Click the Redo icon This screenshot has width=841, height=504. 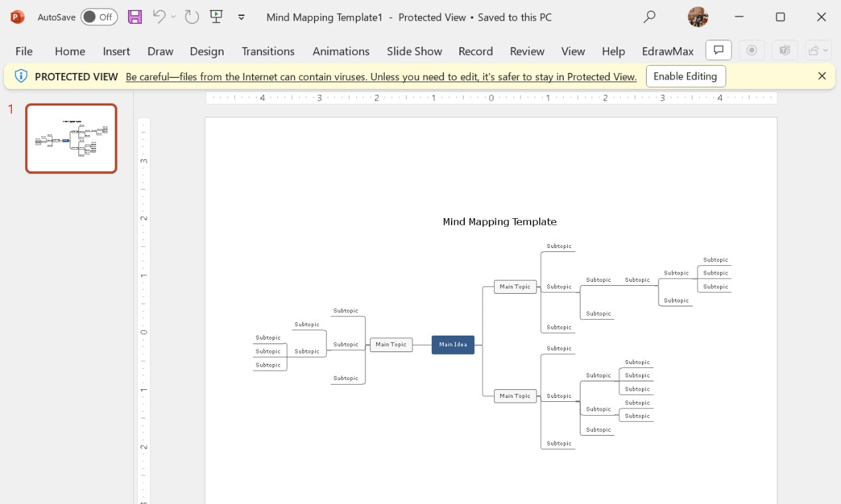(192, 17)
